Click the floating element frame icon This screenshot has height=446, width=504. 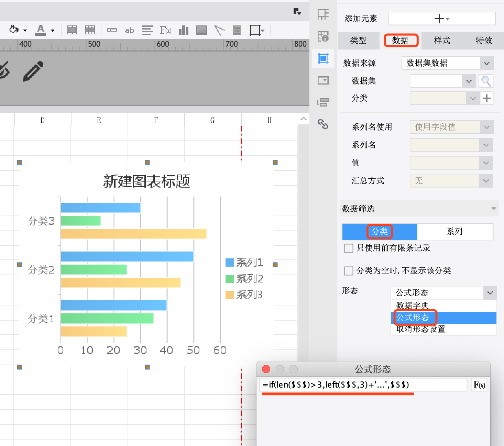coord(255,30)
